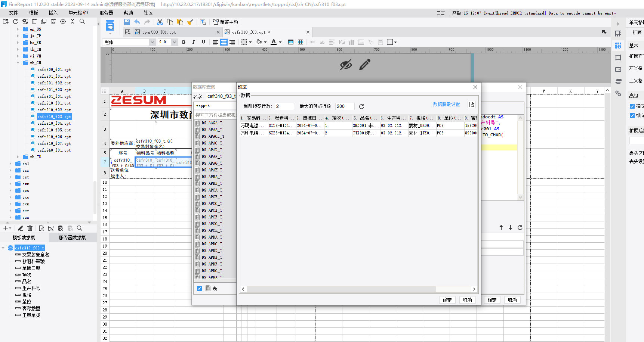The height and width of the screenshot is (342, 644).
Task: Switch to the 服务器数据集 tab
Action: pyautogui.click(x=72, y=237)
